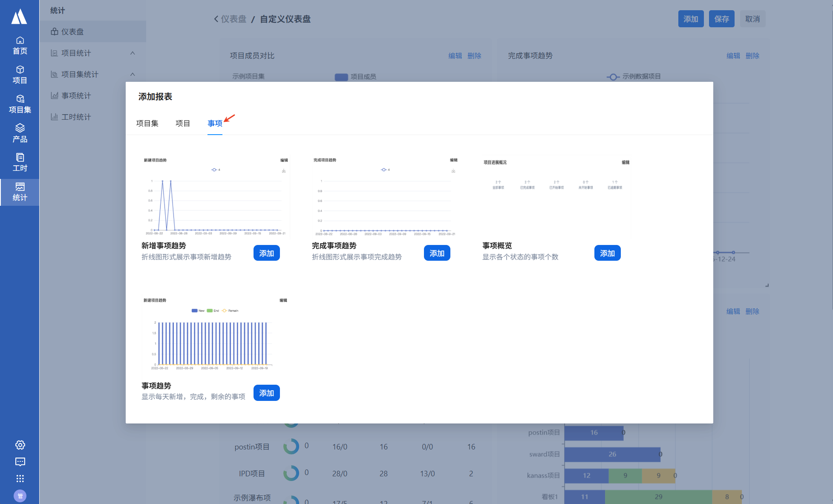Open the message chat icon in sidebar

click(20, 462)
